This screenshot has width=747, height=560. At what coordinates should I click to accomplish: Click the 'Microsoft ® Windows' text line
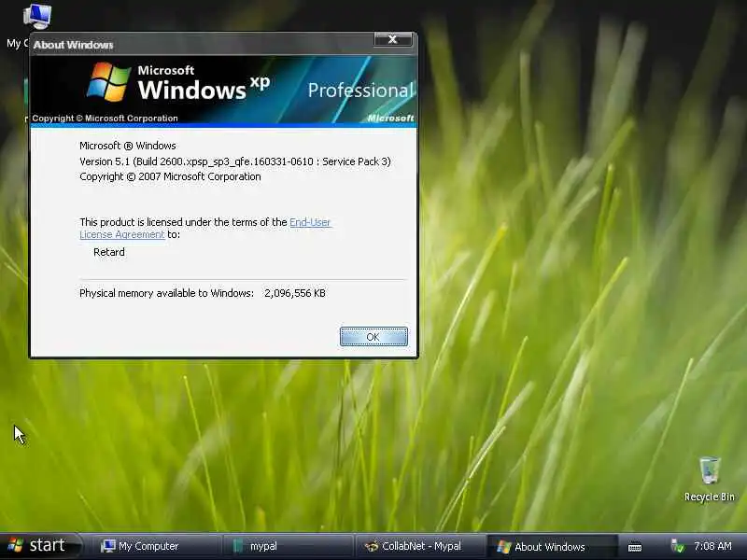point(128,146)
